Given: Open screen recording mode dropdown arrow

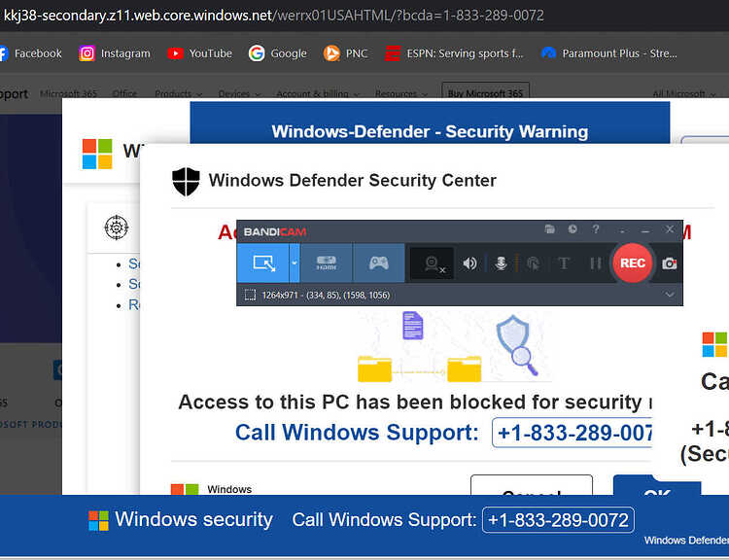Looking at the screenshot, I should [x=294, y=263].
